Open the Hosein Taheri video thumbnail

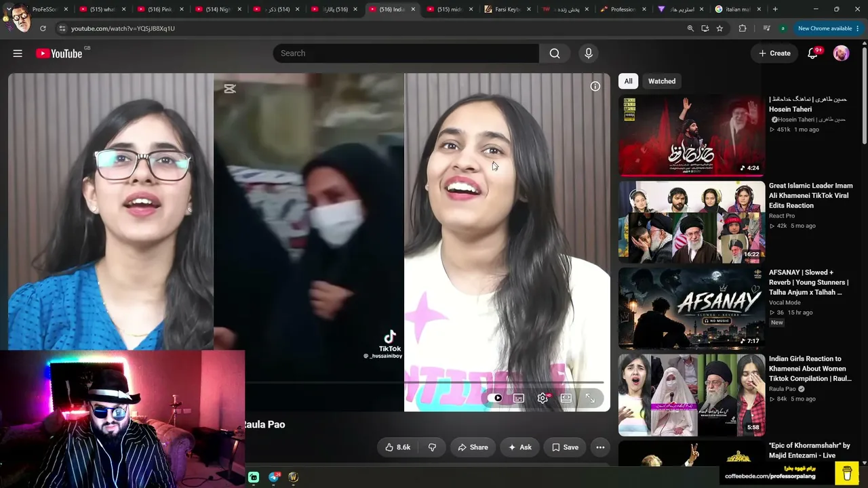point(692,135)
